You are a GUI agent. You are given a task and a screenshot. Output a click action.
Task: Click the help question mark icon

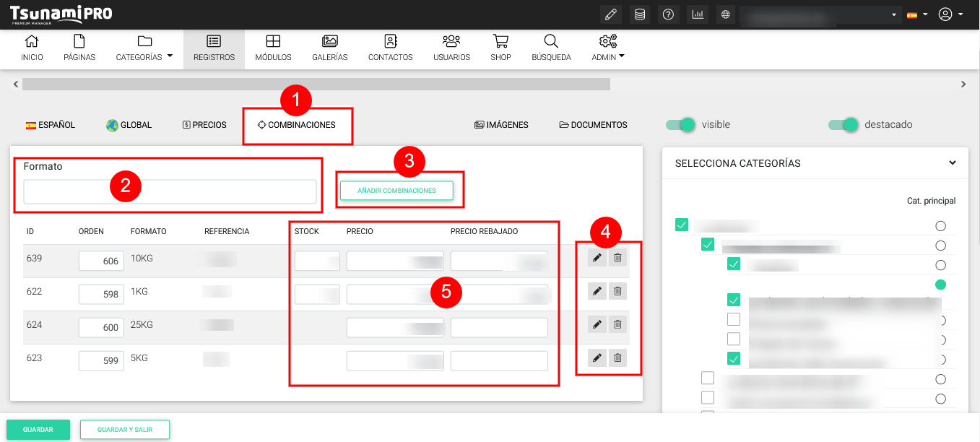click(x=669, y=14)
